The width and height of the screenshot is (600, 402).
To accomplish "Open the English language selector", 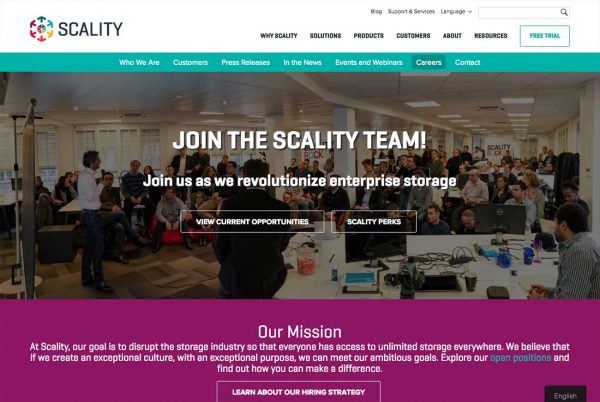I will point(565,394).
